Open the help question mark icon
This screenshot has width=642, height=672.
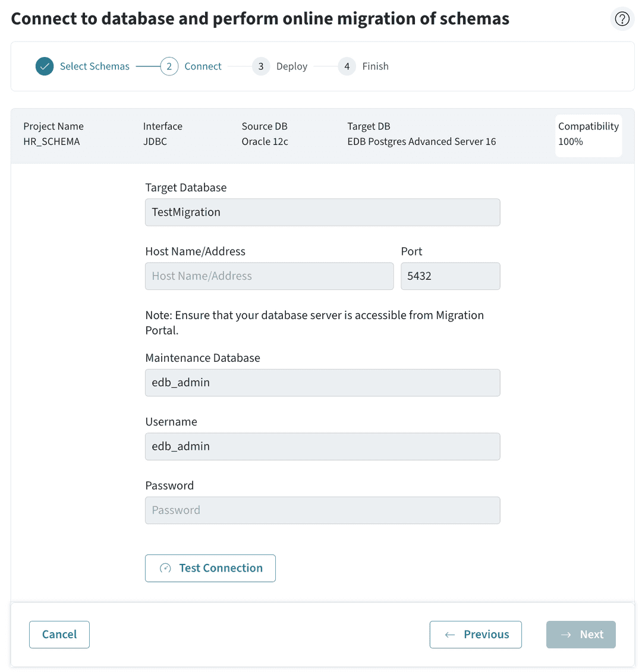pos(622,18)
